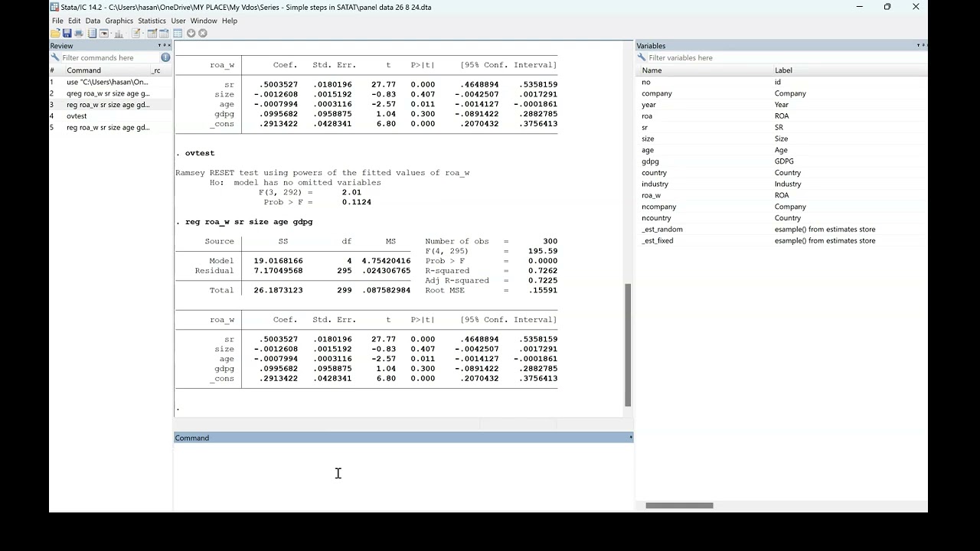The image size is (980, 551).
Task: Click the Variables panel horizontal scrollbar
Action: [679, 505]
